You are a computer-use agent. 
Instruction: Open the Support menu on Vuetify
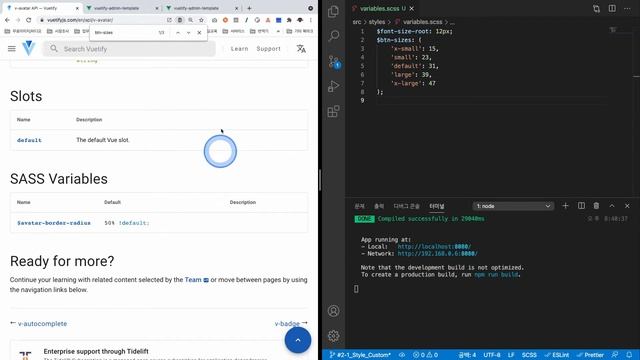268,49
